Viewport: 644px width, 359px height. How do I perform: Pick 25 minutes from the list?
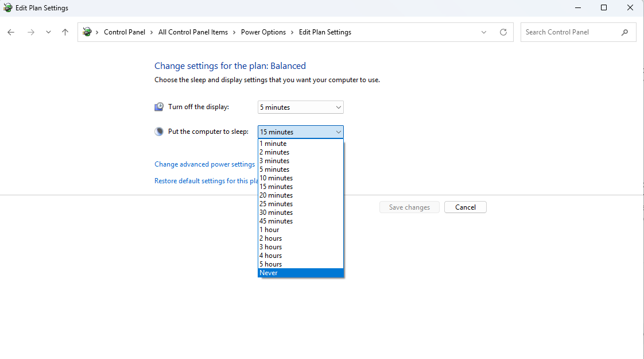coord(301,204)
